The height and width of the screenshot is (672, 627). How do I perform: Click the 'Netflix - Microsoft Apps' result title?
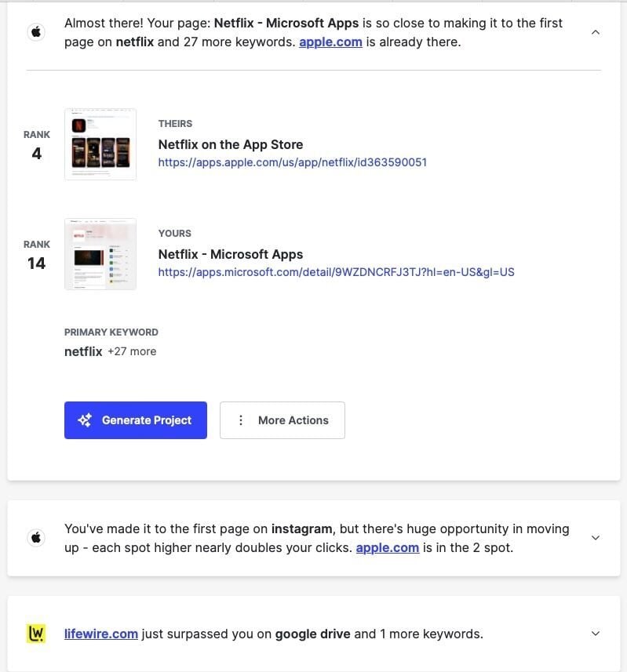231,254
